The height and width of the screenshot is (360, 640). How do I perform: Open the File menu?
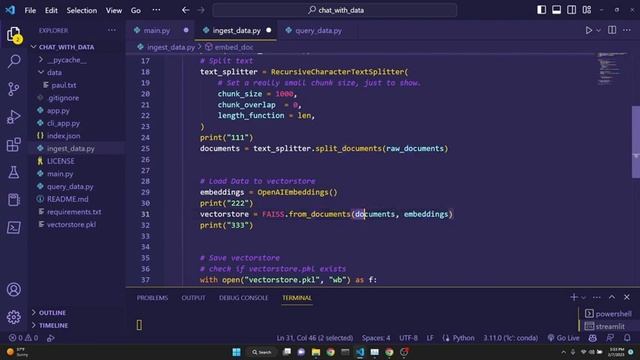[x=30, y=10]
